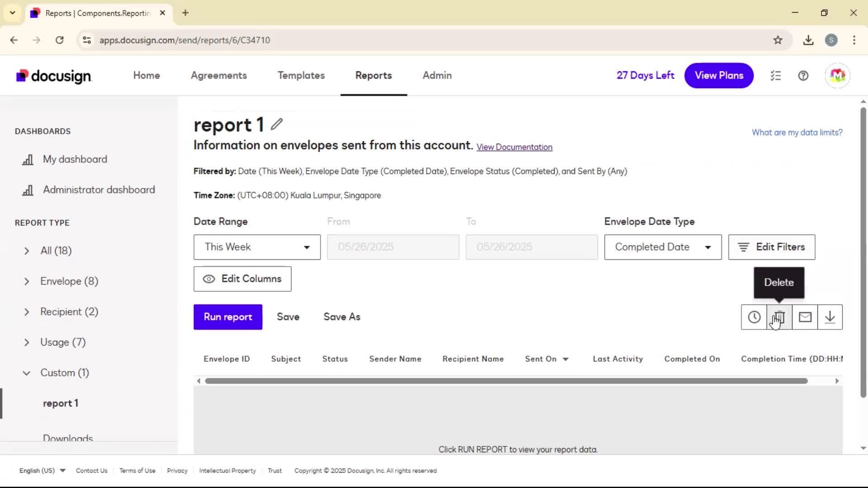This screenshot has width=868, height=488.
Task: Click the page vertical scrollbar
Action: click(x=863, y=253)
